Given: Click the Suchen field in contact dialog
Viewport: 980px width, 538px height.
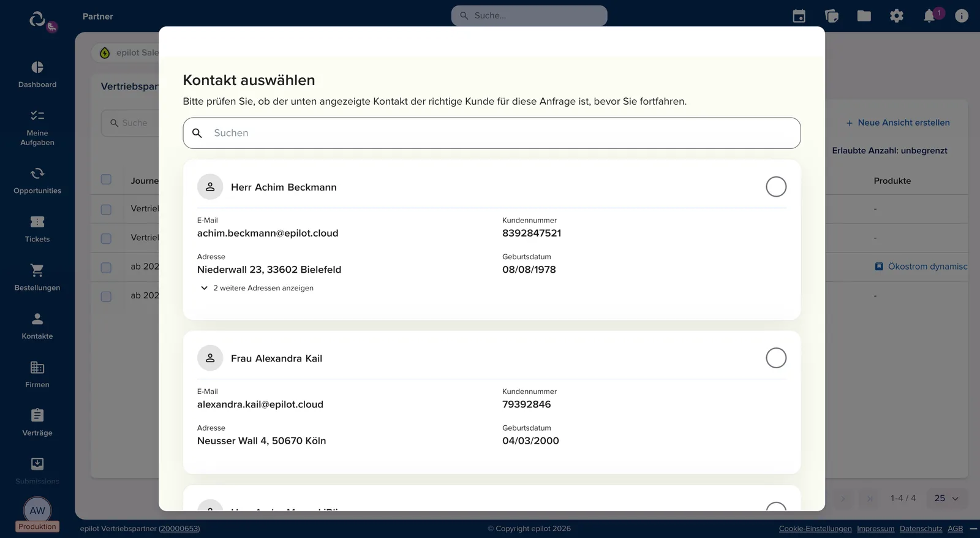Looking at the screenshot, I should pyautogui.click(x=491, y=133).
